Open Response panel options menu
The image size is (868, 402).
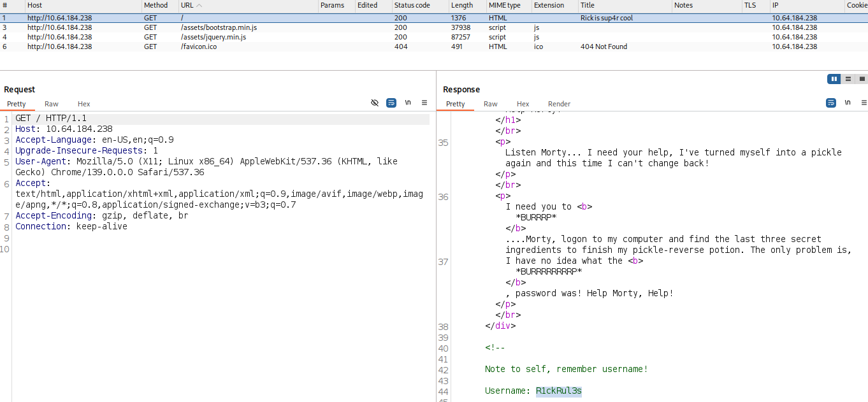point(864,103)
